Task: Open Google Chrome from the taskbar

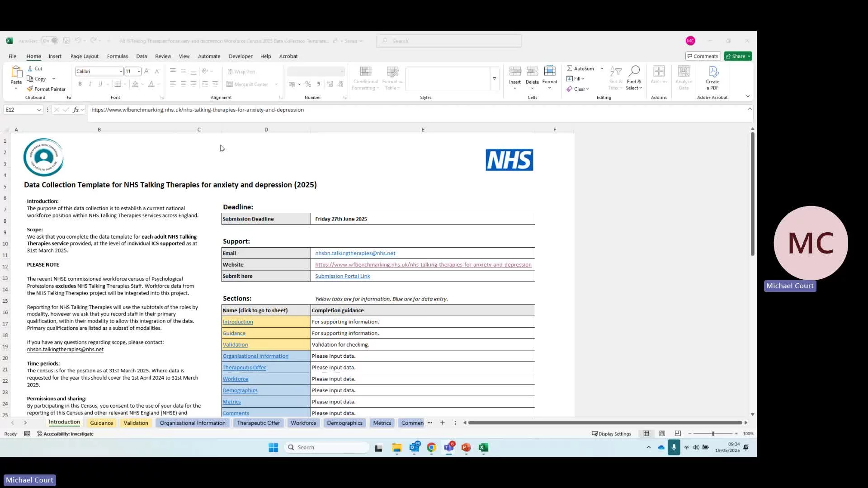Action: pyautogui.click(x=431, y=447)
